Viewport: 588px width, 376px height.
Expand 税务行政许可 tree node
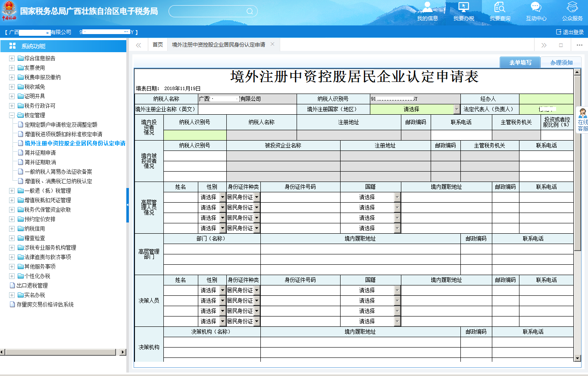click(12, 106)
